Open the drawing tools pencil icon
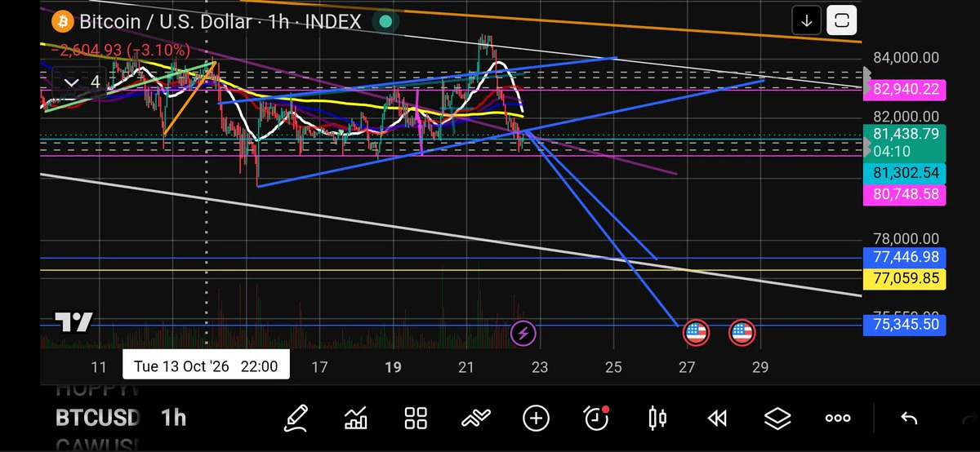Viewport: 980px width, 452px height. [x=296, y=419]
